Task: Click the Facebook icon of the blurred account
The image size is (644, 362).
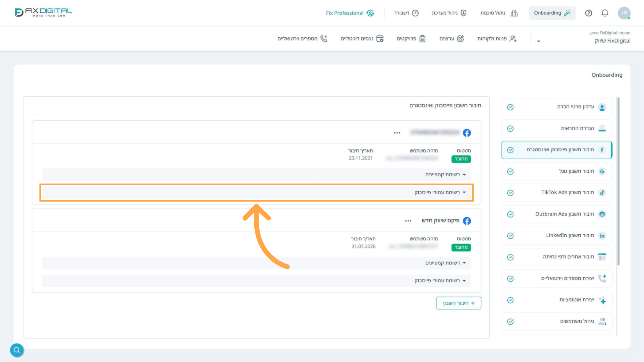Action: pos(467,133)
